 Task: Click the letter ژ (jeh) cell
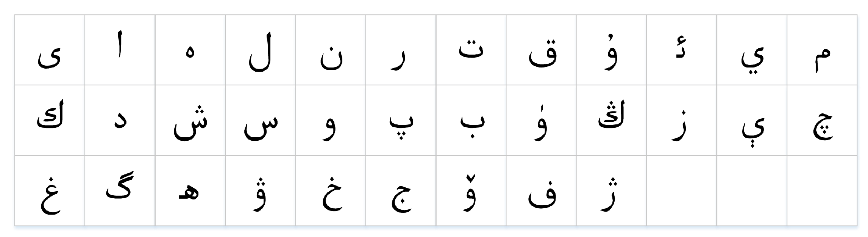pos(611,191)
